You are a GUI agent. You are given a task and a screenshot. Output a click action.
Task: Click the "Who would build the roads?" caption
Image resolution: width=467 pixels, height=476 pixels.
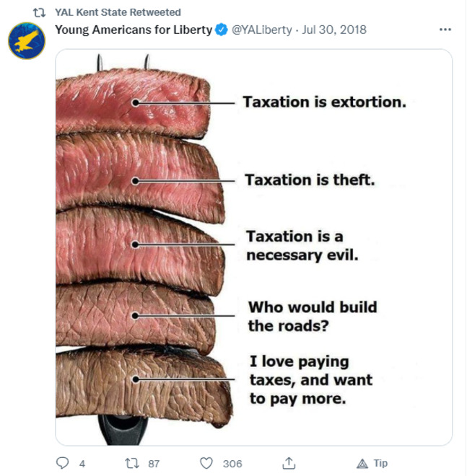[x=313, y=317]
